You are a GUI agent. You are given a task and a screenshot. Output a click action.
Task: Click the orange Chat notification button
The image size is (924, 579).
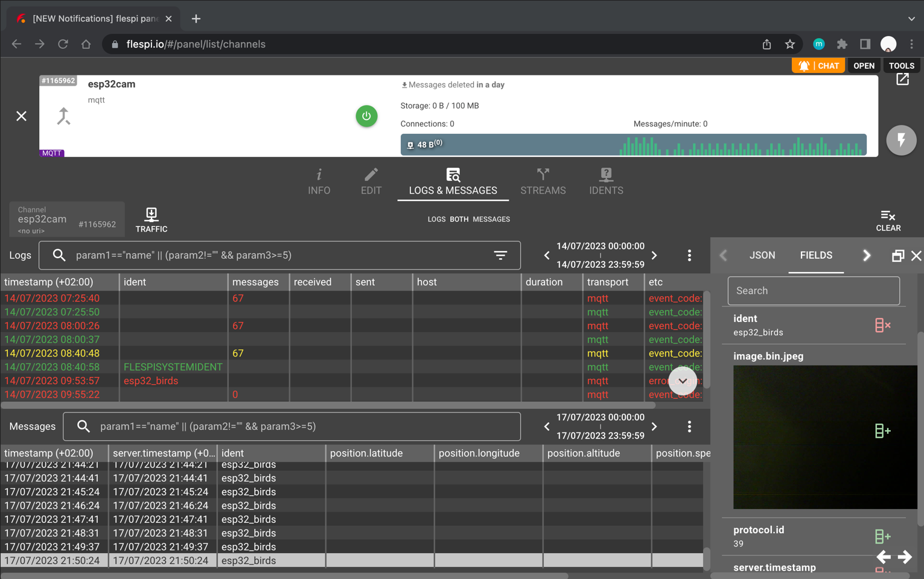[818, 66]
